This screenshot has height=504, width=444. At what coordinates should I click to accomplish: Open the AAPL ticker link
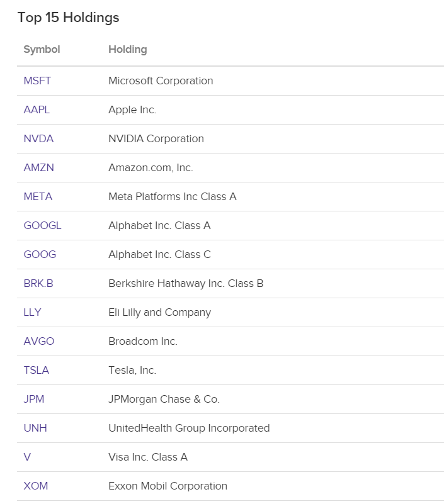point(37,109)
